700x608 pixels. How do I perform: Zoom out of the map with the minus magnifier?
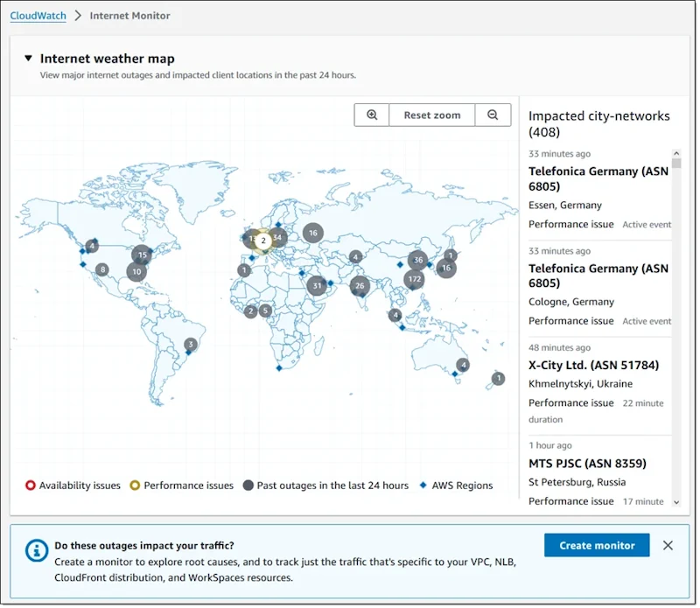493,115
